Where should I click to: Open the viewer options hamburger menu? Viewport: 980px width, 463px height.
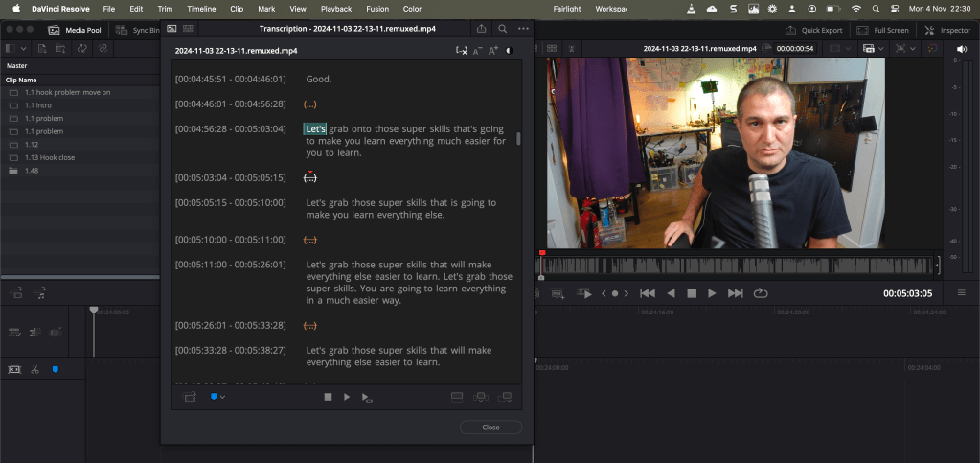pos(961,292)
